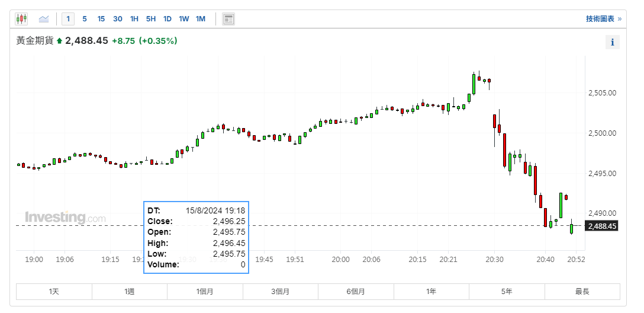Switch to 30 minute interval
The height and width of the screenshot is (313, 644).
(118, 19)
